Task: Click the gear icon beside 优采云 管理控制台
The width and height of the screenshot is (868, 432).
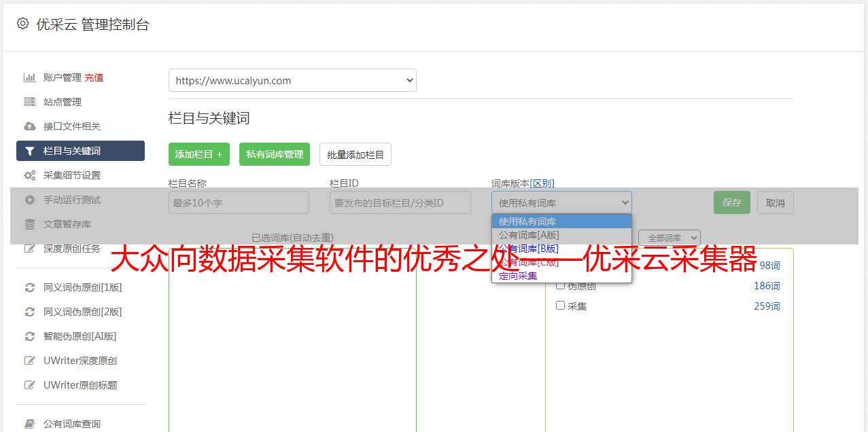Action: click(x=23, y=24)
